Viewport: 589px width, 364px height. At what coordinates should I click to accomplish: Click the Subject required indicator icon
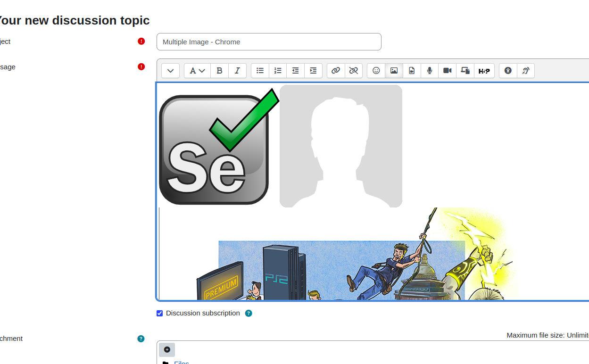[141, 41]
